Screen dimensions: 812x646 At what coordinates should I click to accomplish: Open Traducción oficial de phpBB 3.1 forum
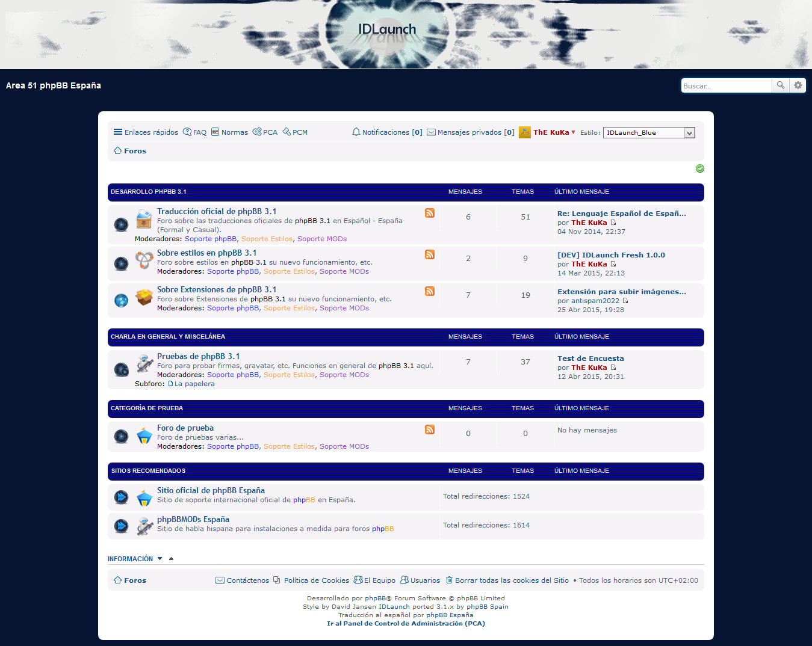pos(217,212)
